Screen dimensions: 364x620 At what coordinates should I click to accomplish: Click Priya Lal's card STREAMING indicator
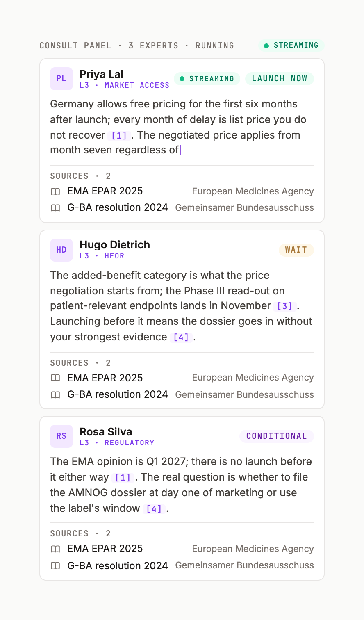point(207,79)
